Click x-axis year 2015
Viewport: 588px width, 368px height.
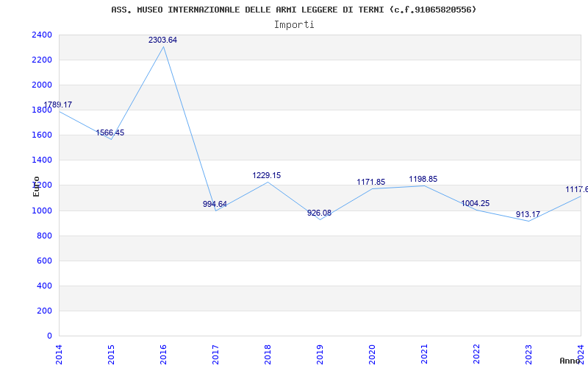111,355
